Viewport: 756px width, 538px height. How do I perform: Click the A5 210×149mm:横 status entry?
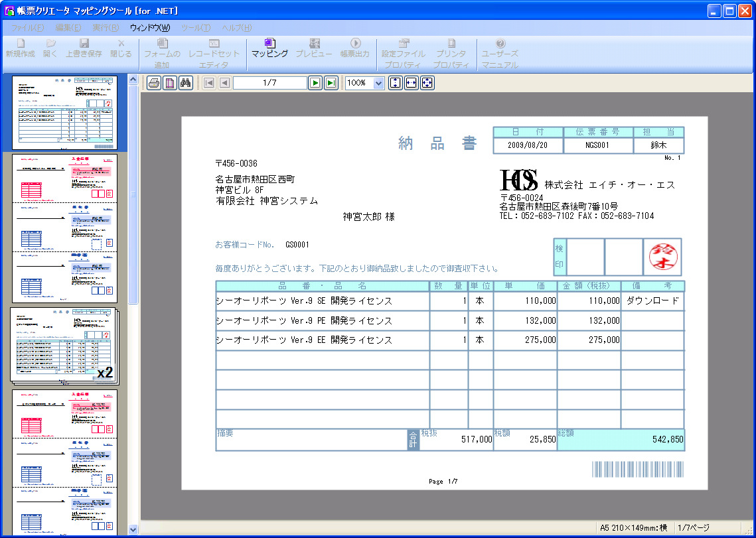[x=633, y=528]
